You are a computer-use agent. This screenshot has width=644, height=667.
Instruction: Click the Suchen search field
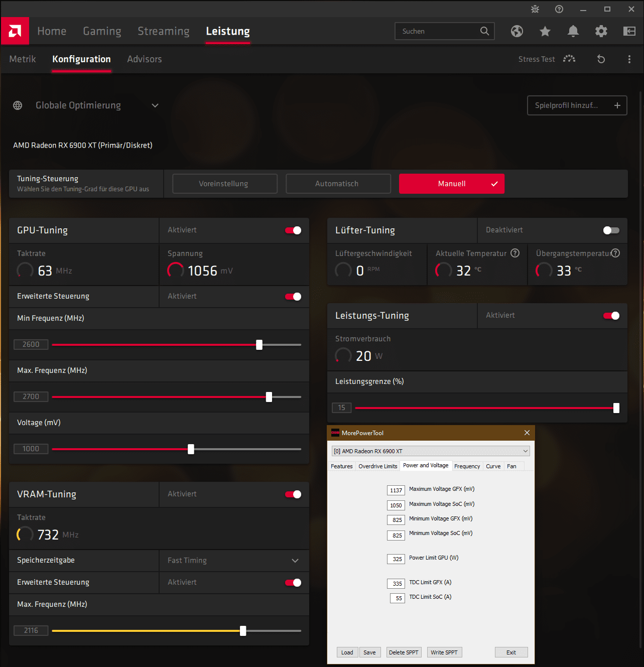click(445, 31)
